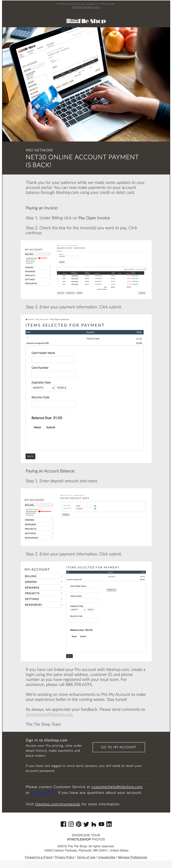Click BACK button under the 31.00 payment form
The image size is (172, 868).
[x=30, y=456]
